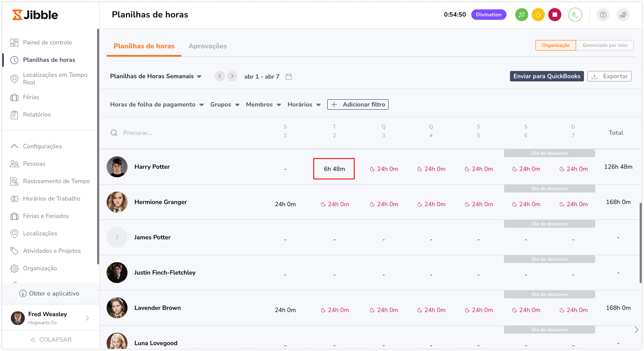Switch to the Aprovações tab
Screen dimensions: 644x351
[x=207, y=46]
